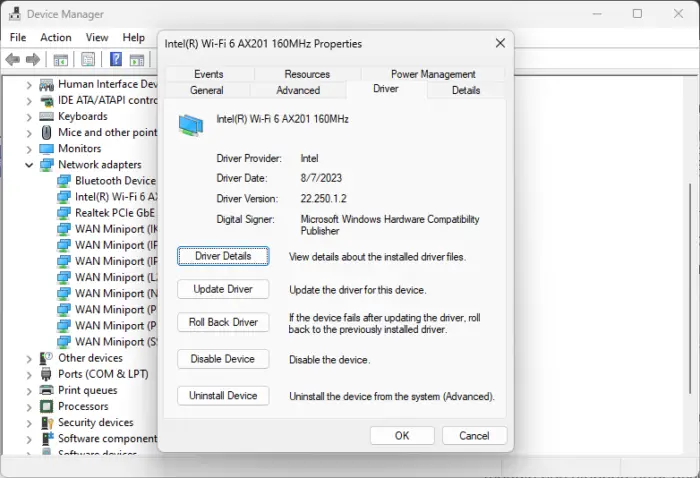Click the Device Manager vertical scrollbar

(x=690, y=288)
